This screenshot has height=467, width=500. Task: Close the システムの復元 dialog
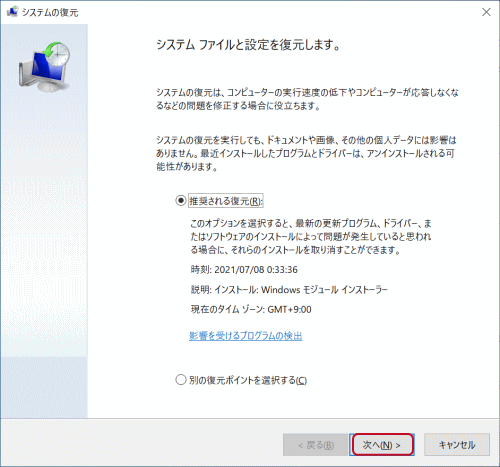[486, 12]
